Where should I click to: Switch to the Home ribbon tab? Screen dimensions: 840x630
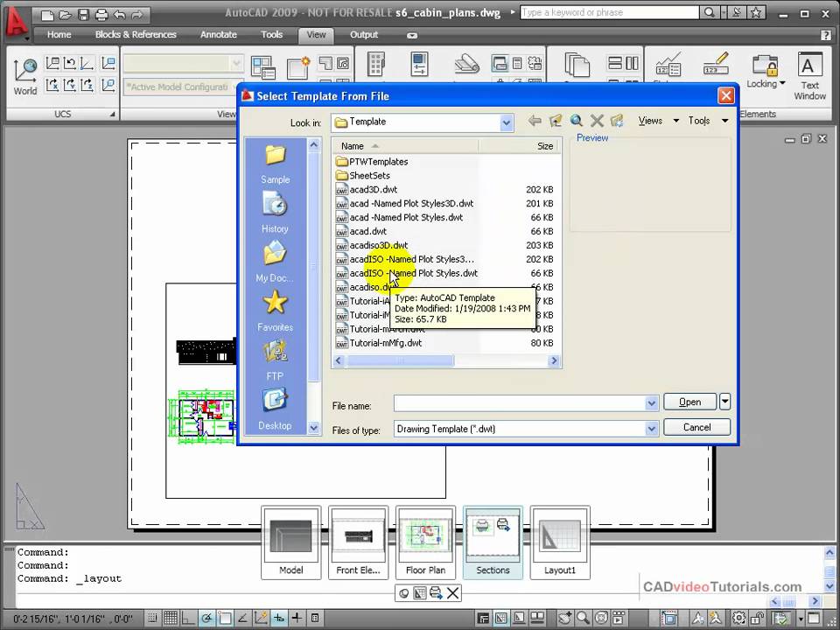(59, 35)
